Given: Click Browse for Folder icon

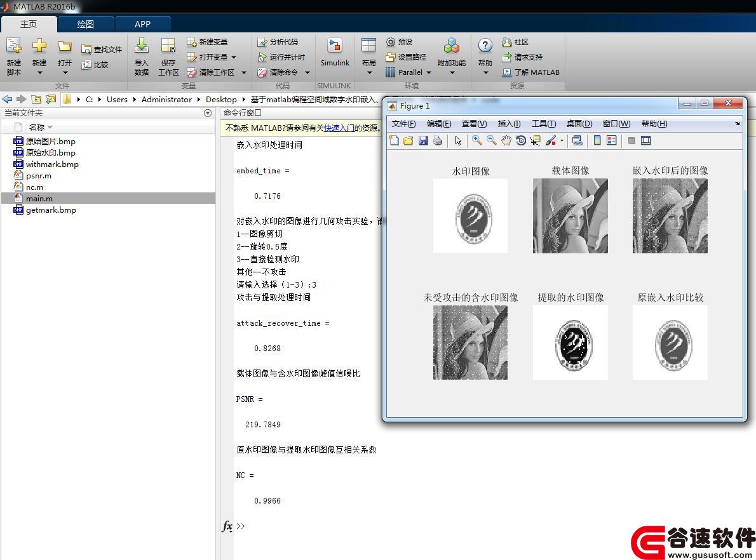Looking at the screenshot, I should [x=51, y=99].
